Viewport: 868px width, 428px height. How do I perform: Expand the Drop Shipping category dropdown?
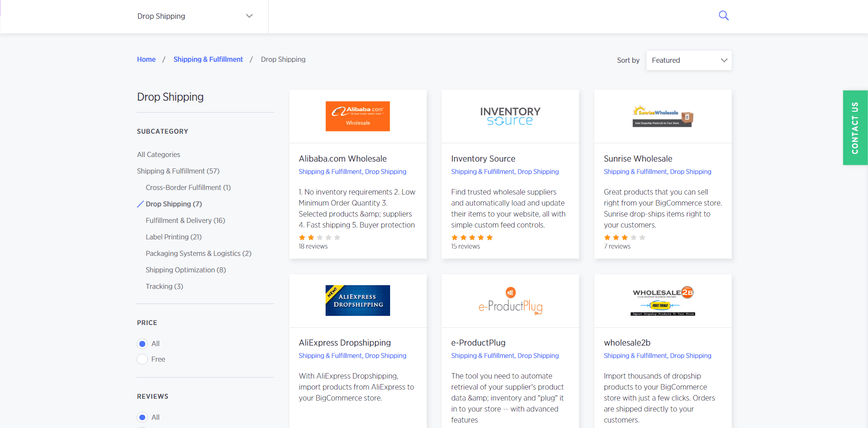pos(195,16)
